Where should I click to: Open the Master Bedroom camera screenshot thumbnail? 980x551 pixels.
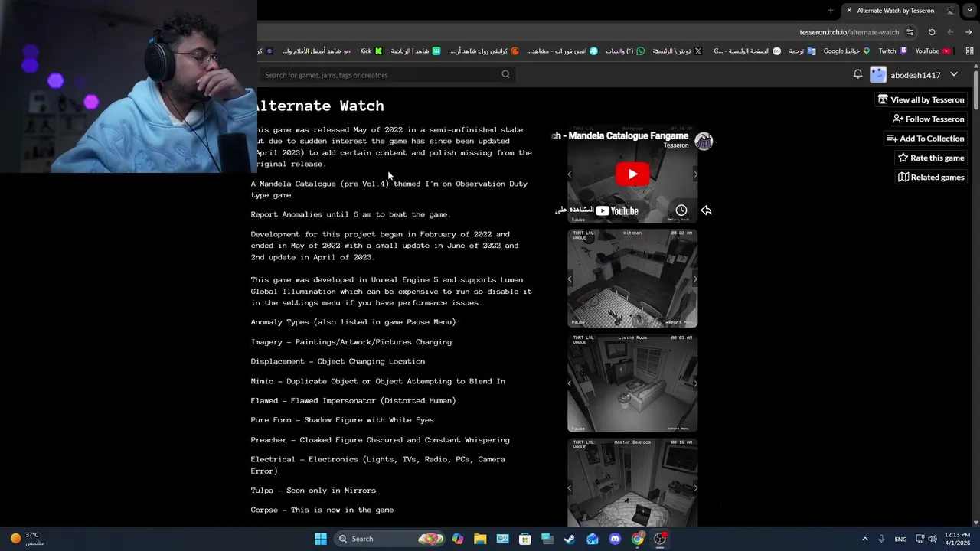click(x=632, y=482)
